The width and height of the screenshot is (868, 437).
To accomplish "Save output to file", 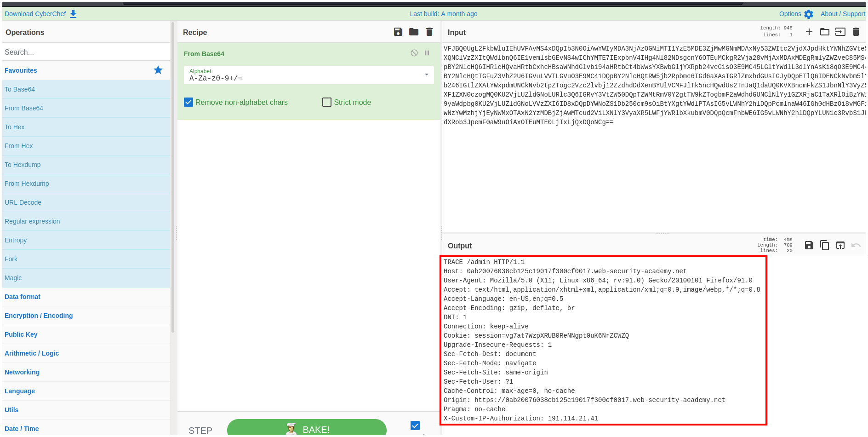I will click(x=809, y=245).
